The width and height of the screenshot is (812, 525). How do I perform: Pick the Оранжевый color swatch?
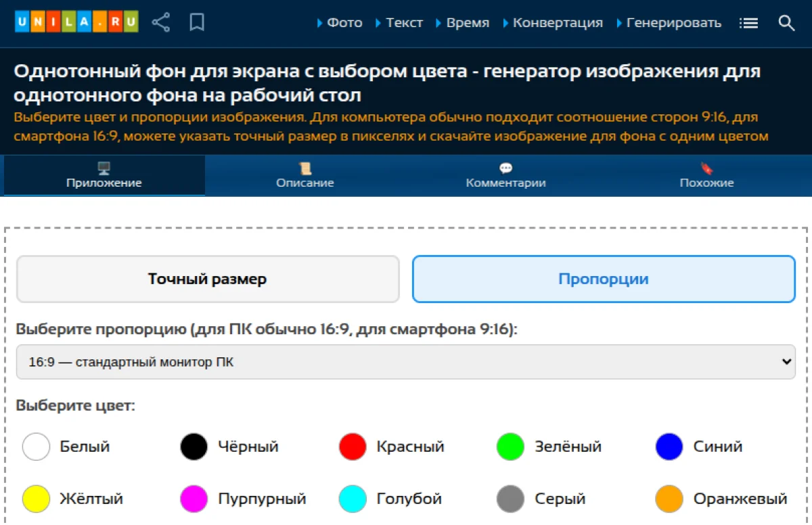click(669, 499)
